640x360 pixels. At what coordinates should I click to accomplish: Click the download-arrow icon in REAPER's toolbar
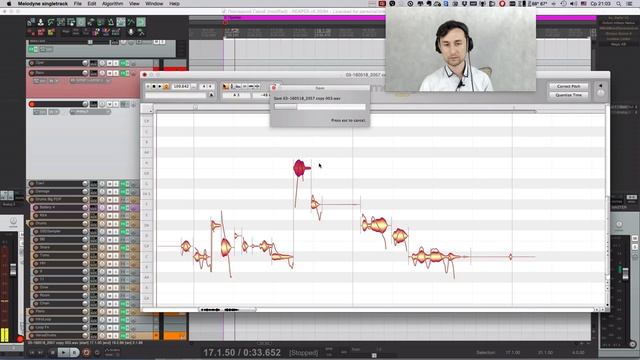click(41, 22)
